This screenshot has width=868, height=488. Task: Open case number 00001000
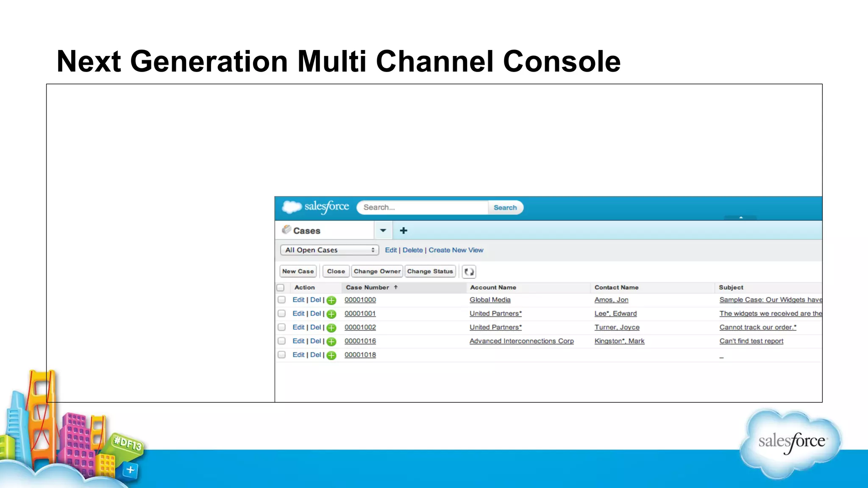[x=360, y=299]
